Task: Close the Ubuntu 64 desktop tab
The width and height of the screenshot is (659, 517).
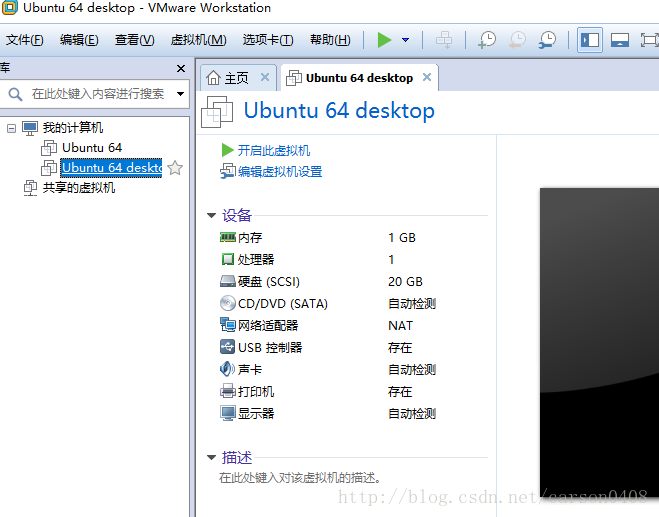Action: coord(427,77)
